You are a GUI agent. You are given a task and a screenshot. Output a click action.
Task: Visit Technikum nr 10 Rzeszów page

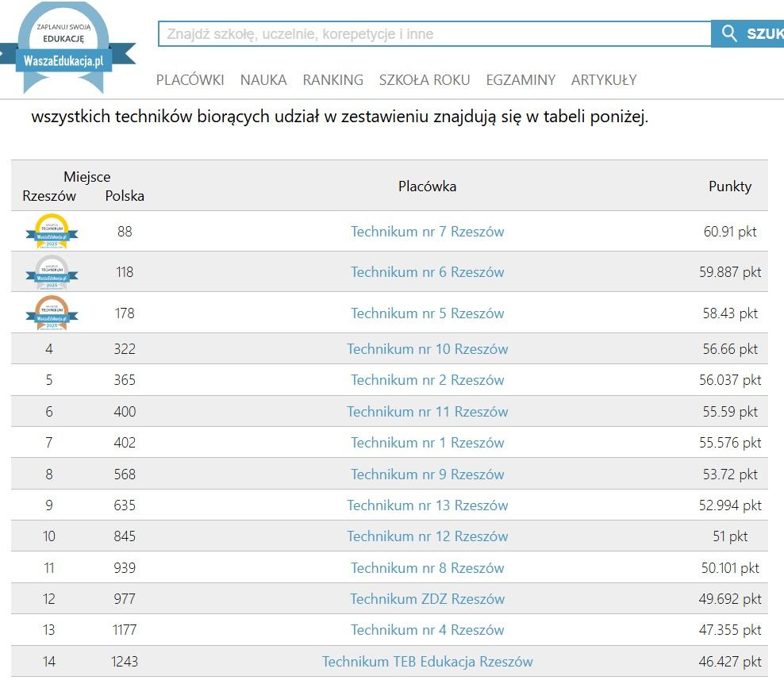pos(427,349)
